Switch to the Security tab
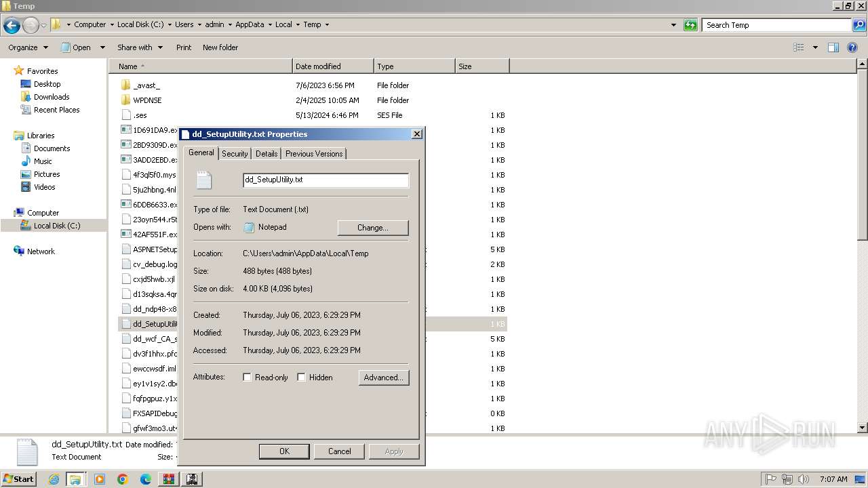The image size is (868, 488). [x=235, y=154]
